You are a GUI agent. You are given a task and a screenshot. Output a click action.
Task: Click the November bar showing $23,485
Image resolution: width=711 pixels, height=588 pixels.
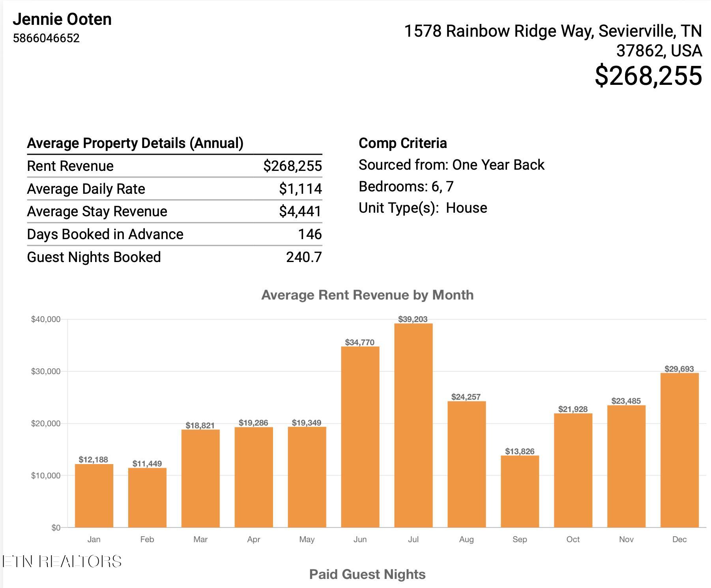tap(626, 466)
